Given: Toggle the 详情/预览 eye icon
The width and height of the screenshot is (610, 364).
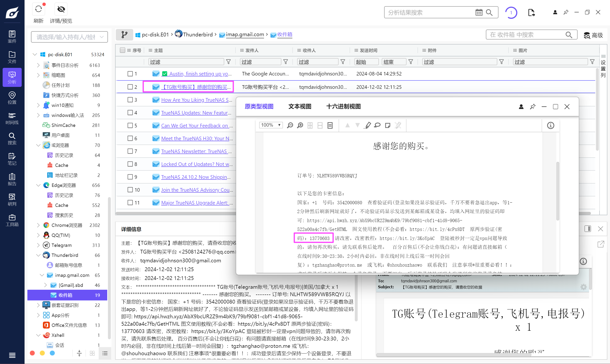Looking at the screenshot, I should point(61,9).
